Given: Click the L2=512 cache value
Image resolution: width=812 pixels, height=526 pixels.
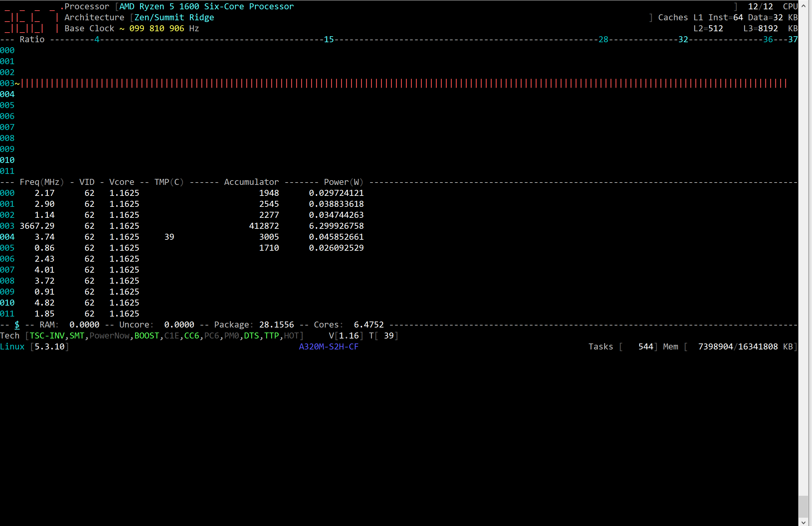Looking at the screenshot, I should point(708,28).
